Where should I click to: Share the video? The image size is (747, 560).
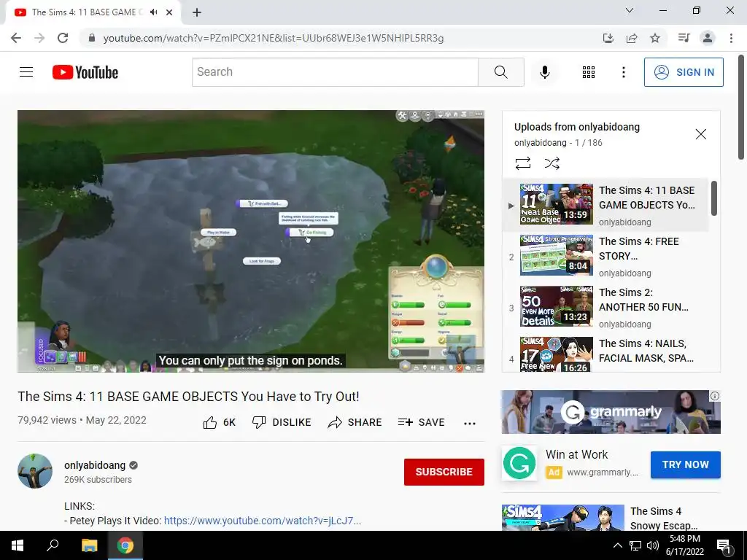355,422
